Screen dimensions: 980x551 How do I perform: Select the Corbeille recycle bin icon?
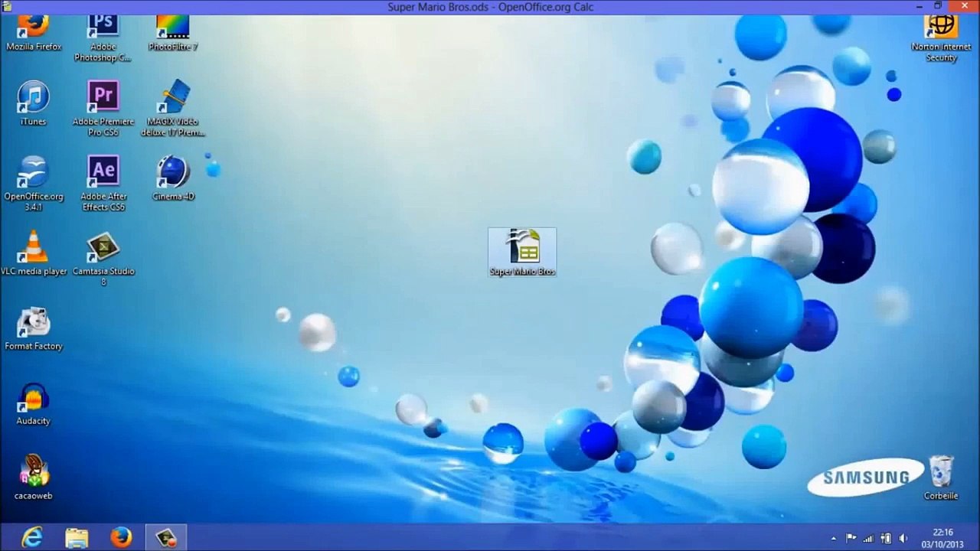[x=941, y=478]
